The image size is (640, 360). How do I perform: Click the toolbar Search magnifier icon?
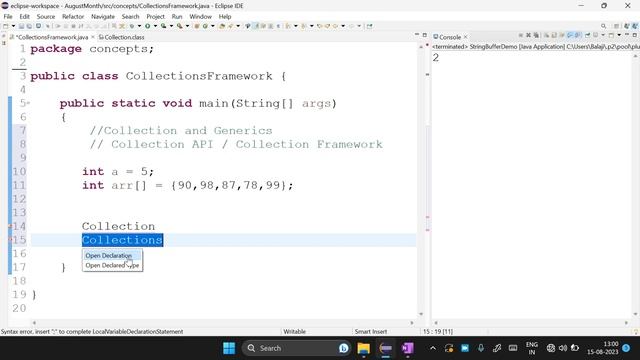(x=603, y=26)
